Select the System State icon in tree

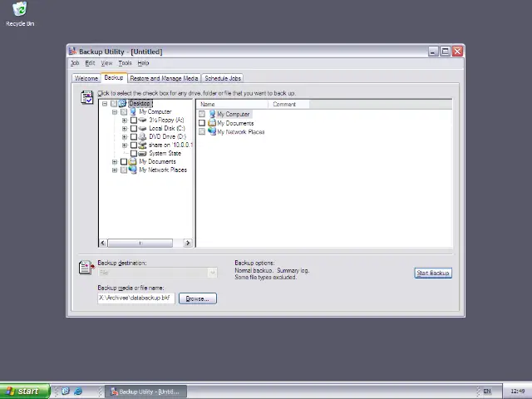point(143,153)
